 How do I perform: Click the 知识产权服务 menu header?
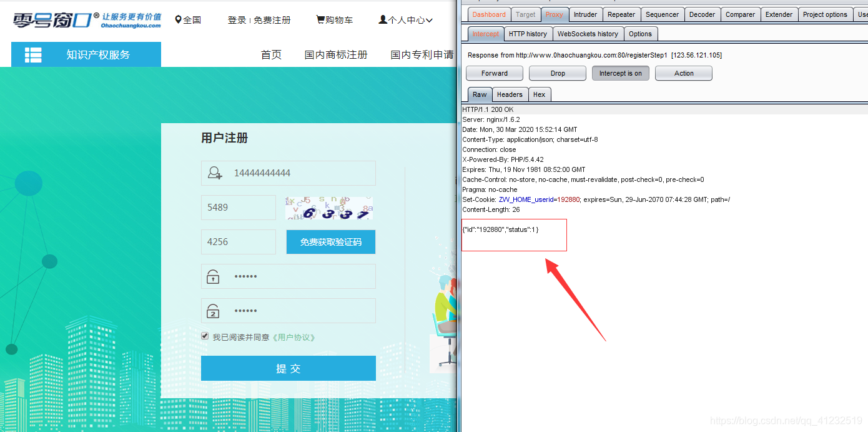pos(86,54)
